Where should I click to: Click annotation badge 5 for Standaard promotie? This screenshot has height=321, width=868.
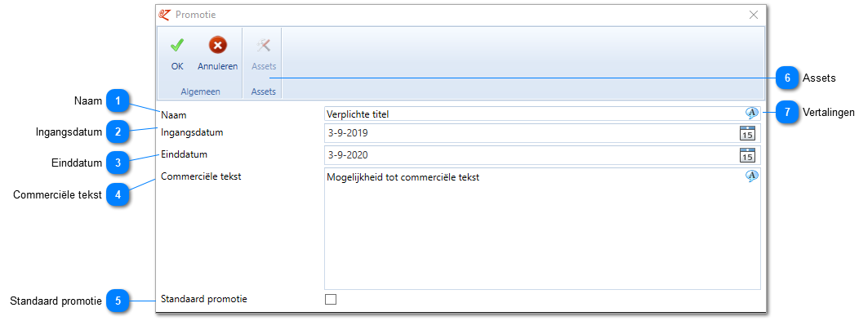tap(118, 301)
